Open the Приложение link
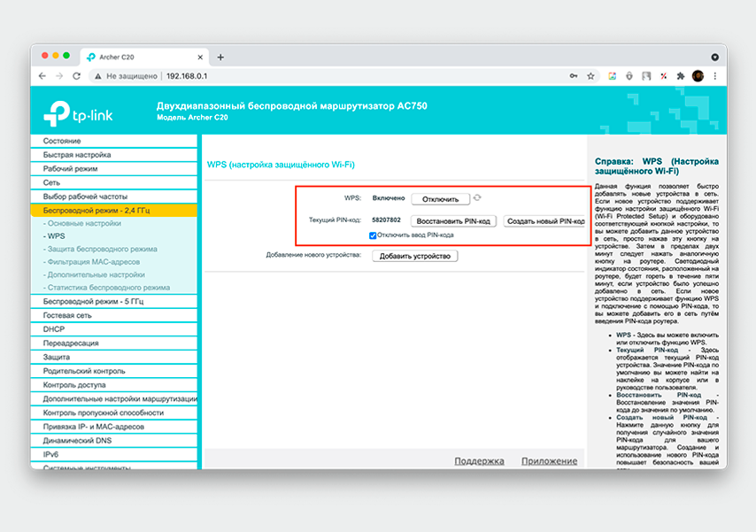Screen dimensions: 756x532 click(549, 461)
